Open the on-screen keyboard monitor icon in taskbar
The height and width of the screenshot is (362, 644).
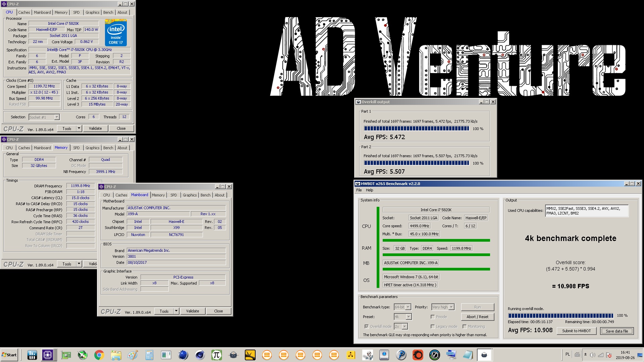click(451, 355)
